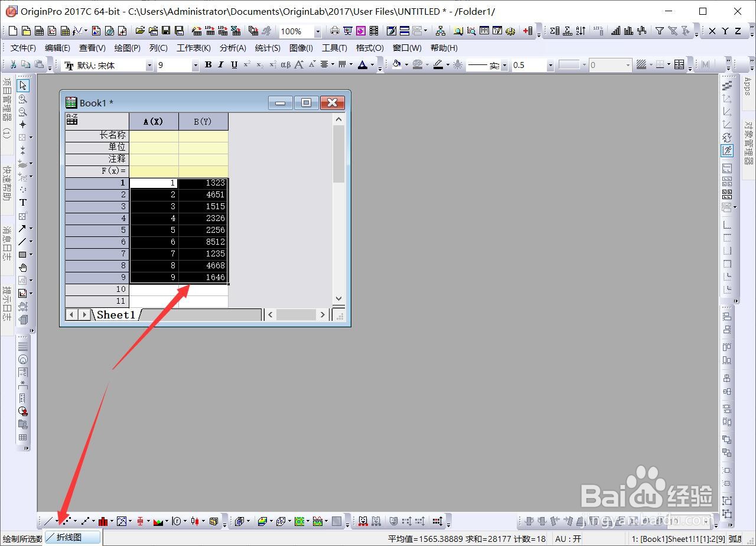Open the line width dropdown showing 0.5

pyautogui.click(x=550, y=66)
